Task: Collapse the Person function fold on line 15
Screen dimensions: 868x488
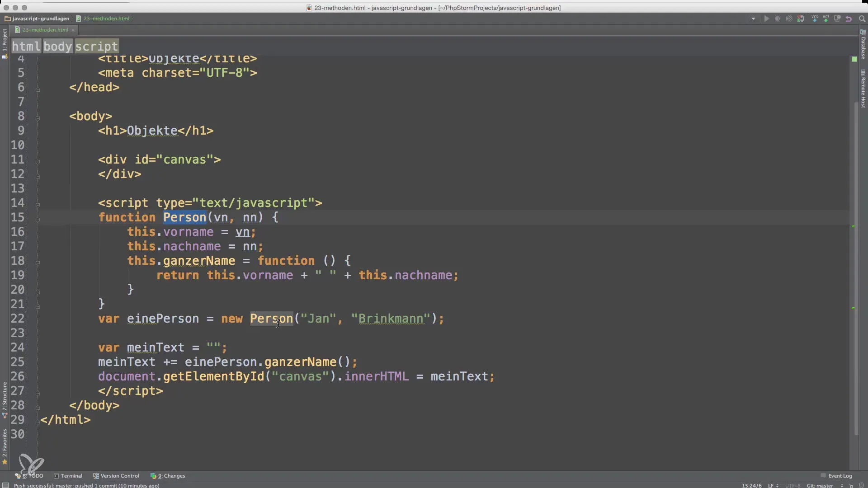Action: pos(38,220)
